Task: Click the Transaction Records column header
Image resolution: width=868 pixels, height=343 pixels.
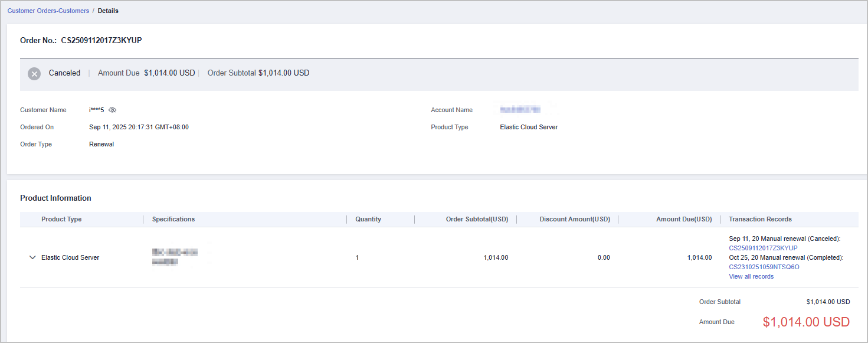Action: pos(760,219)
